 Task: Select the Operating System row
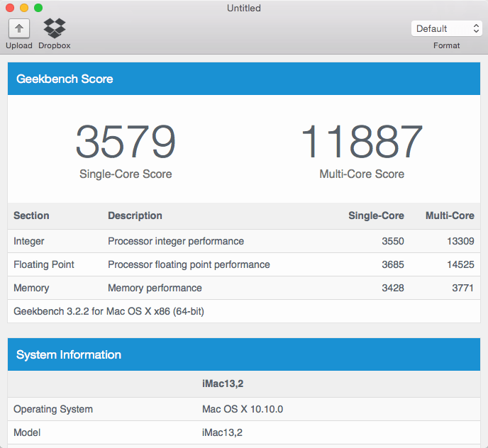(x=244, y=409)
